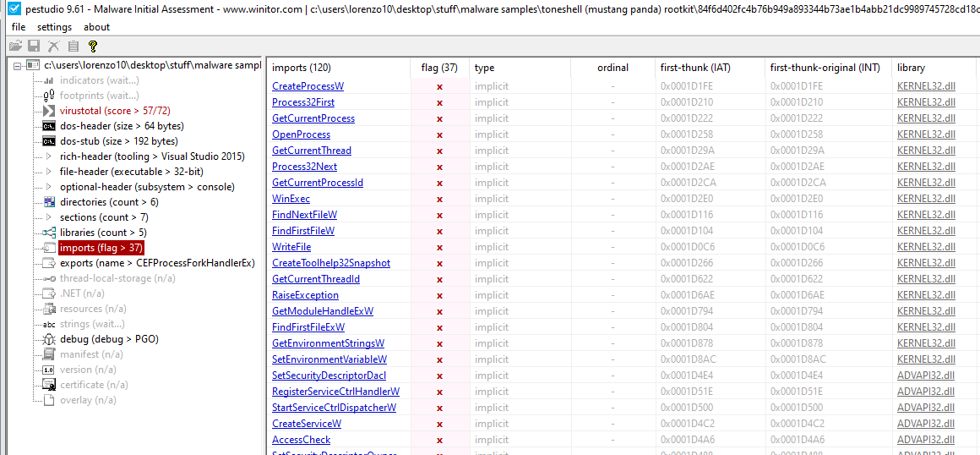Select the .NET node icon
980x455 pixels.
tap(49, 293)
